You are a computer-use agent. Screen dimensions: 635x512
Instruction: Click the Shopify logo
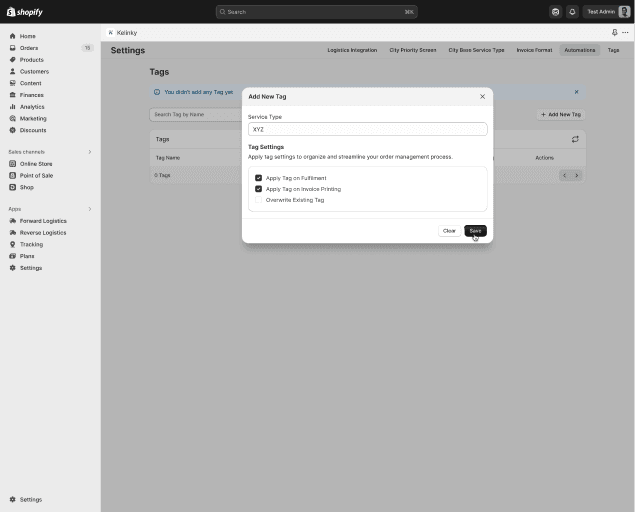25,12
